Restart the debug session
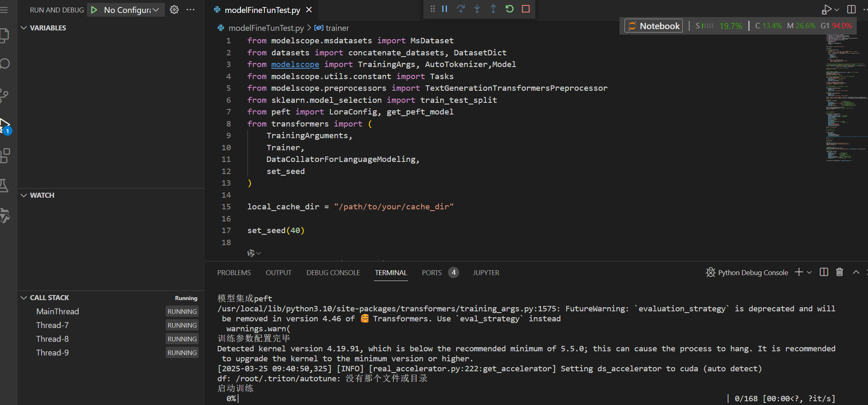Viewport: 868px width, 405px height. click(x=510, y=9)
